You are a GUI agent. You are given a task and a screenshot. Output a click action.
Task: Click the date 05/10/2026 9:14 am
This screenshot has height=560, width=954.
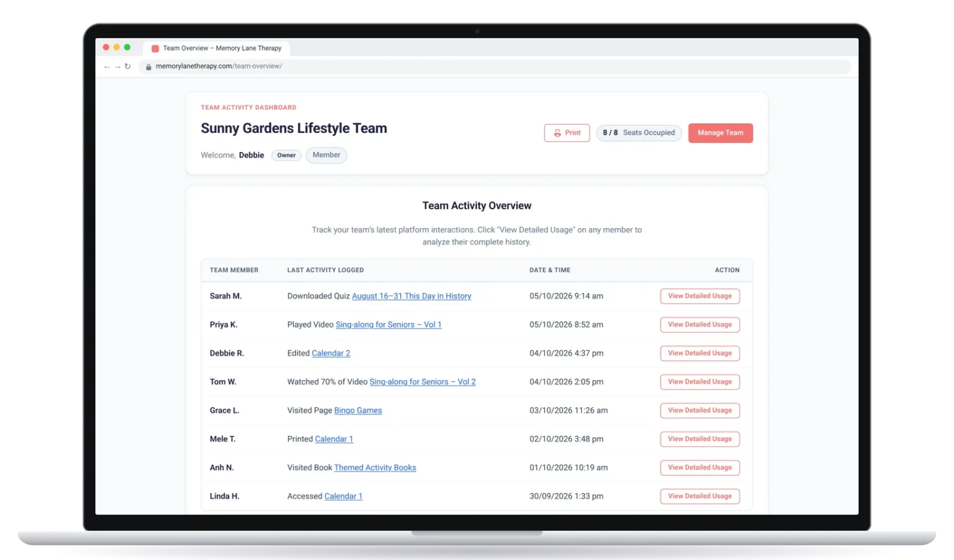[x=567, y=296]
